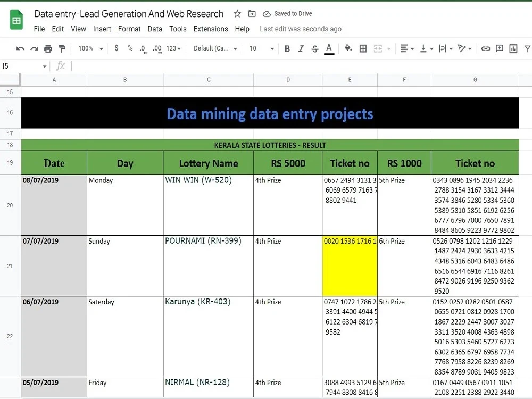Toggle italic formatting
The height and width of the screenshot is (399, 532).
point(301,48)
